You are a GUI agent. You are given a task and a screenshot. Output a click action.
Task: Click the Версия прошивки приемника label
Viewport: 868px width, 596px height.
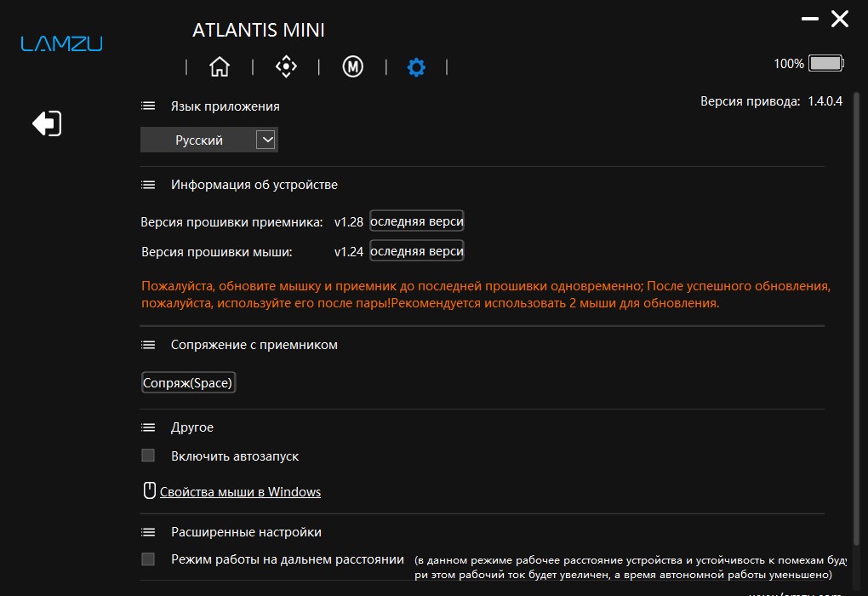[232, 222]
